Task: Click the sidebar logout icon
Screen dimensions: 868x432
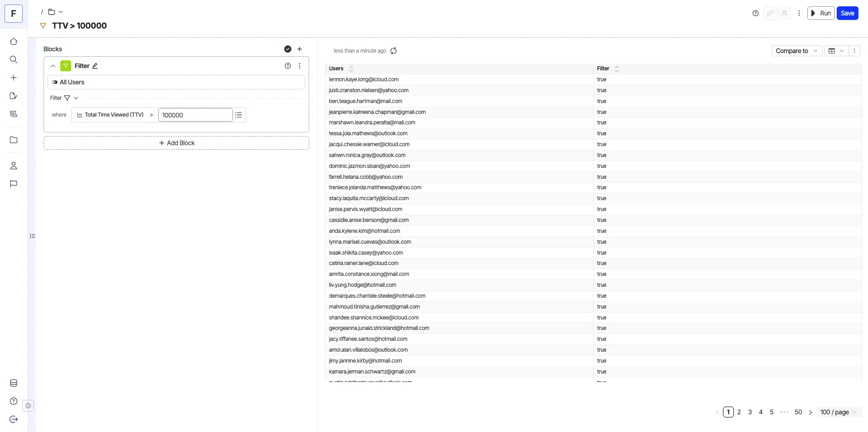Action: 14,419
